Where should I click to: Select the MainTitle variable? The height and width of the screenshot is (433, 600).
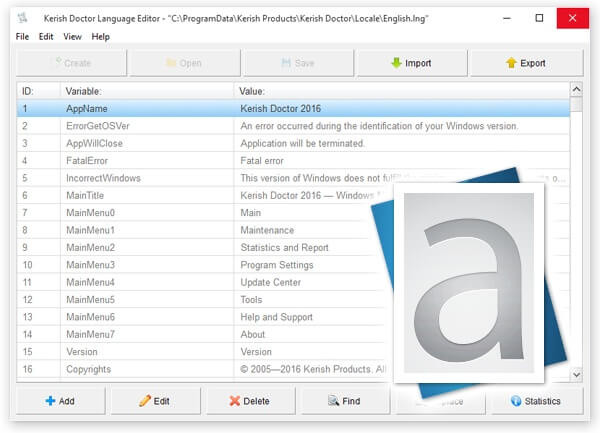[85, 195]
